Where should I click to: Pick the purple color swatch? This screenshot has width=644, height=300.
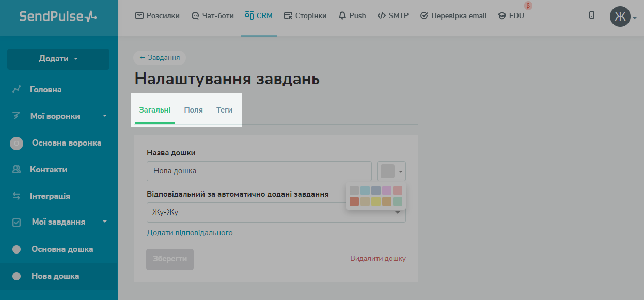point(387,191)
